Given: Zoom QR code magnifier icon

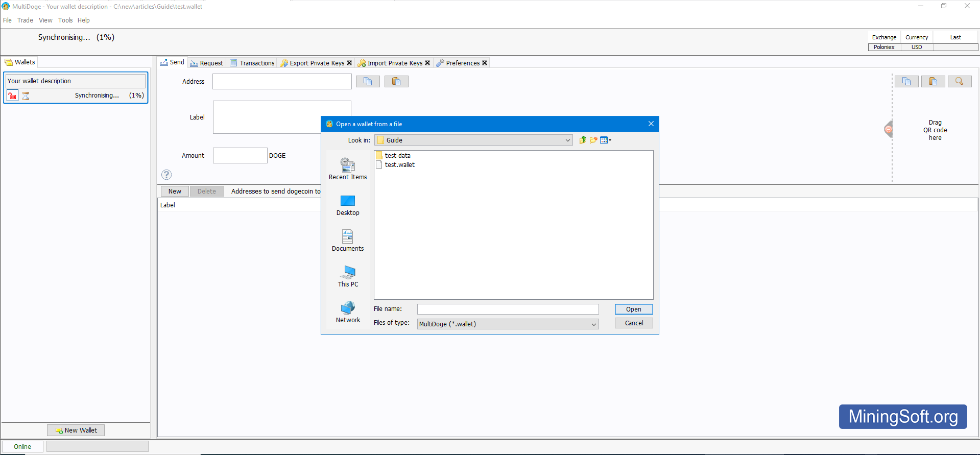Looking at the screenshot, I should (x=960, y=81).
